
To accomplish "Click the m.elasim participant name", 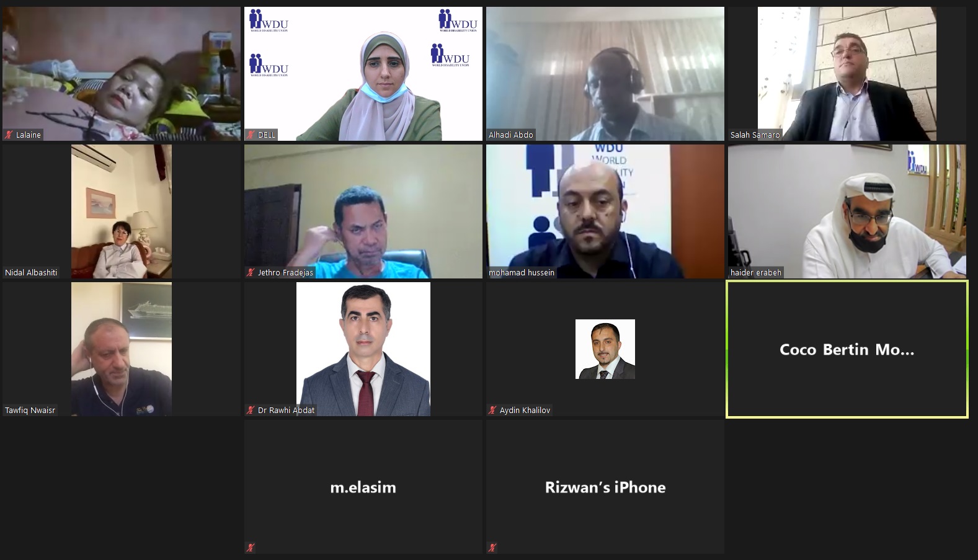I will tap(363, 487).
